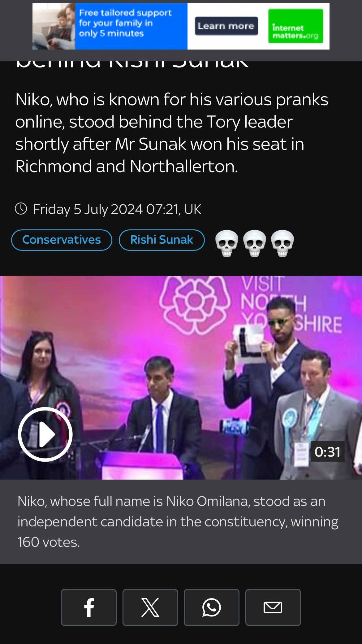Screen dimensions: 362x644
Task: Open the Rishi Sunak topic tag
Action: [162, 240]
